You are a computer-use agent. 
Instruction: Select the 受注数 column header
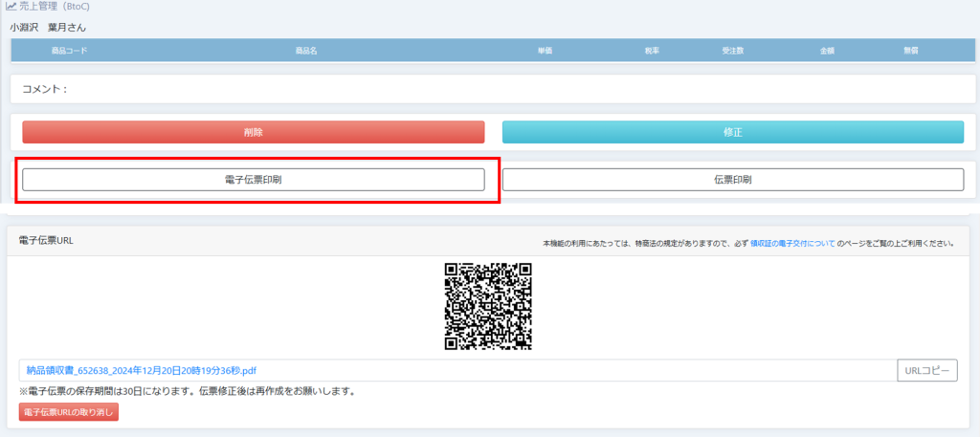[733, 50]
